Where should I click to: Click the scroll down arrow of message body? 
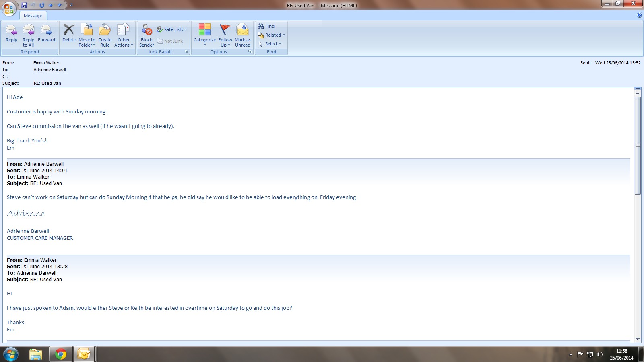[x=638, y=339]
